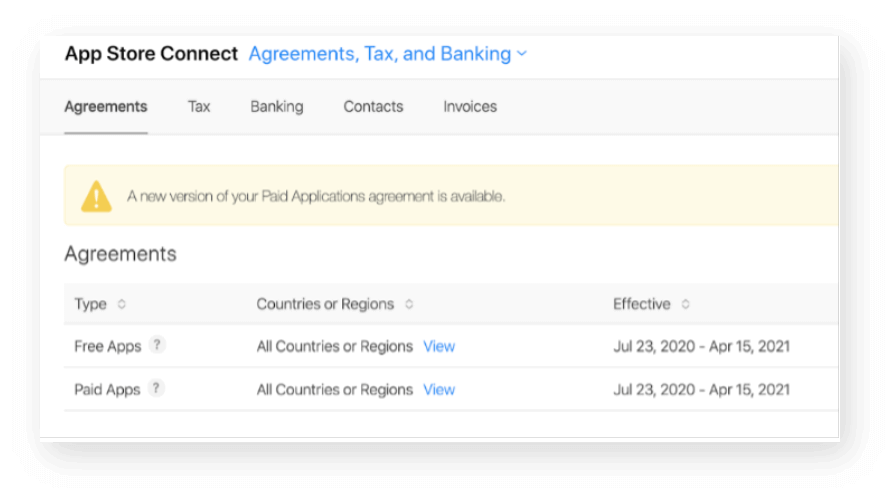Click the new Paid Applications agreement notice

316,196
